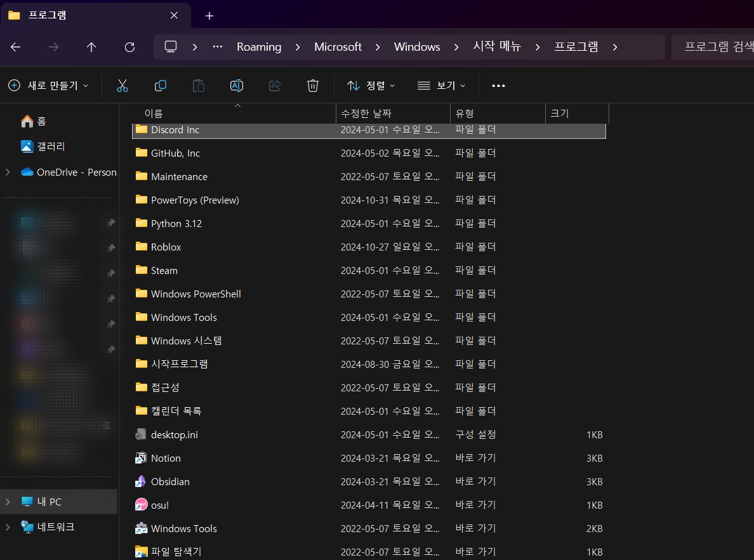Open a new tab with plus button
Screen dimensions: 754x560
[209, 16]
